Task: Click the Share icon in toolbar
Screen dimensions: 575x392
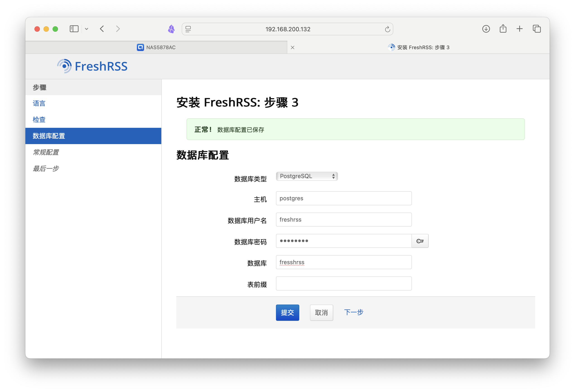Action: pyautogui.click(x=503, y=29)
